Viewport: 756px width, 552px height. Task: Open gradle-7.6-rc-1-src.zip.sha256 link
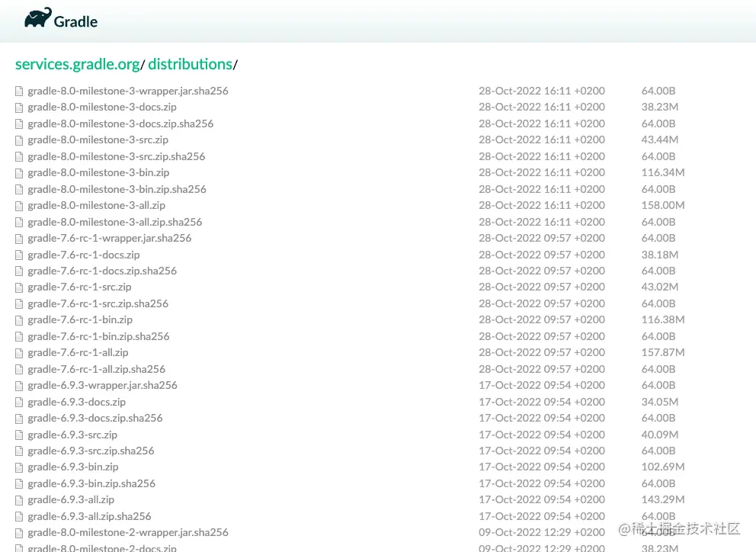pos(98,303)
